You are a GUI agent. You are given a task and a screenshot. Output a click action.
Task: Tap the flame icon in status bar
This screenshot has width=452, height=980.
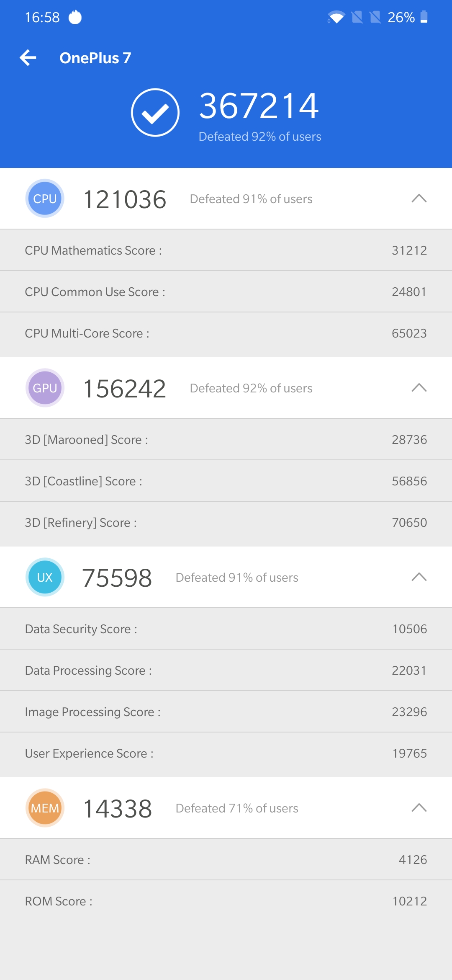pyautogui.click(x=75, y=17)
